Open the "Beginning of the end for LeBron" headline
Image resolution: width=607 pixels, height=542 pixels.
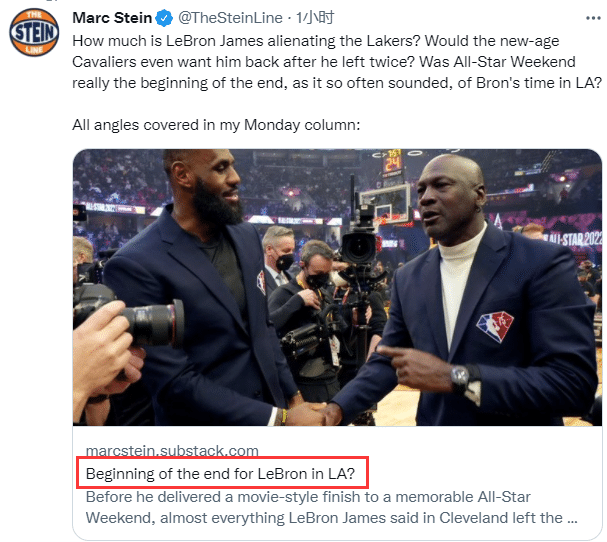coord(226,472)
